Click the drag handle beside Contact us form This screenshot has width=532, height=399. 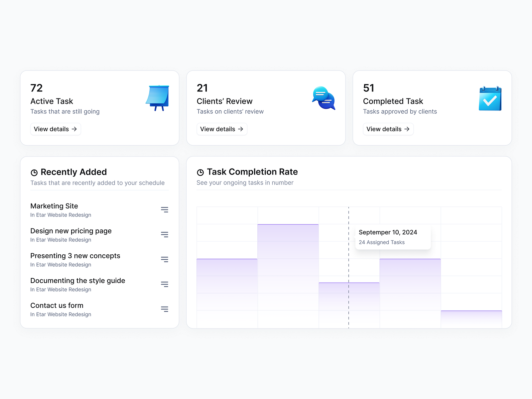(x=165, y=309)
